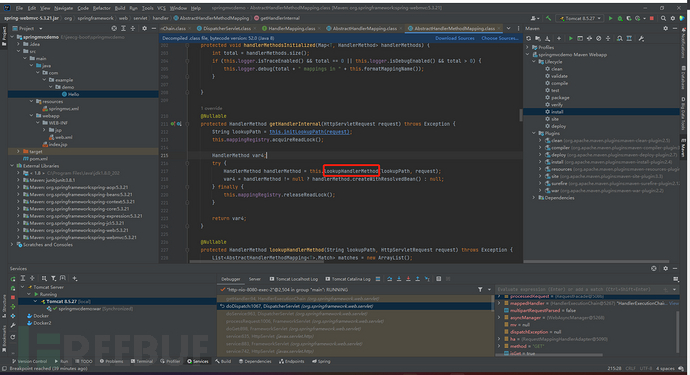690x375 pixels.
Task: Open the Terminal tool window
Action: point(142,361)
